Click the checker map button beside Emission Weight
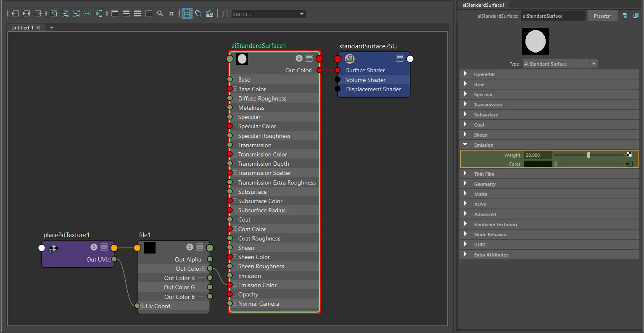 [x=629, y=155]
